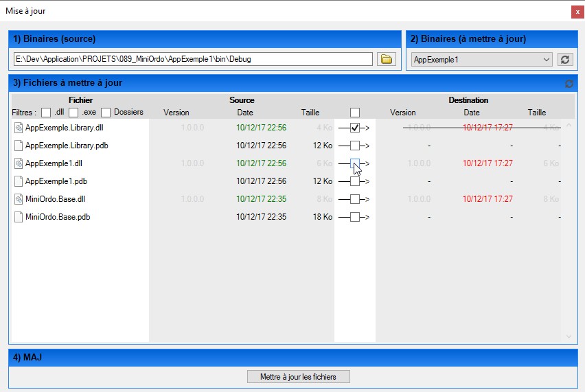Click the AppExemple.Library.pdb file icon
585x392 pixels.
coord(19,146)
